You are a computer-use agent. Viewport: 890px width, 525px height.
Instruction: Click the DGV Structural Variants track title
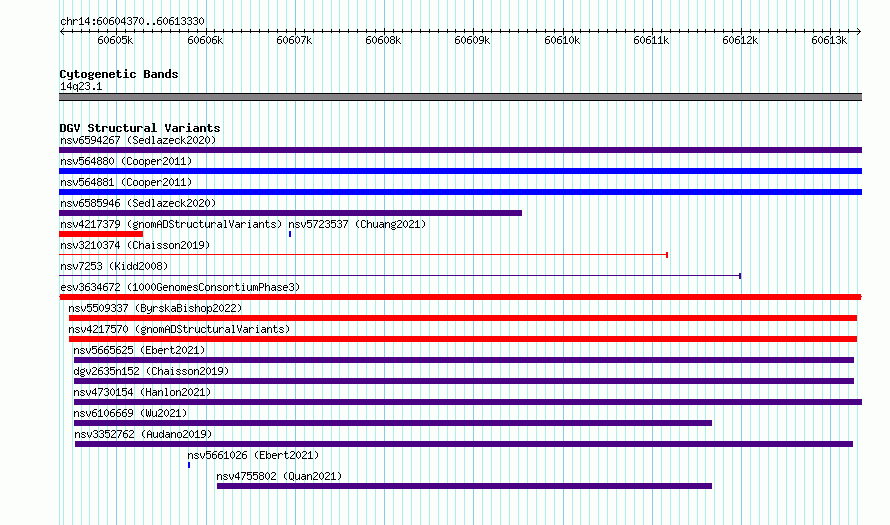140,128
